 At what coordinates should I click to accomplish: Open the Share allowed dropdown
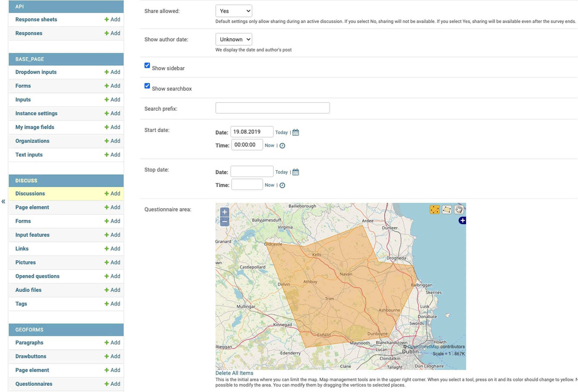234,11
